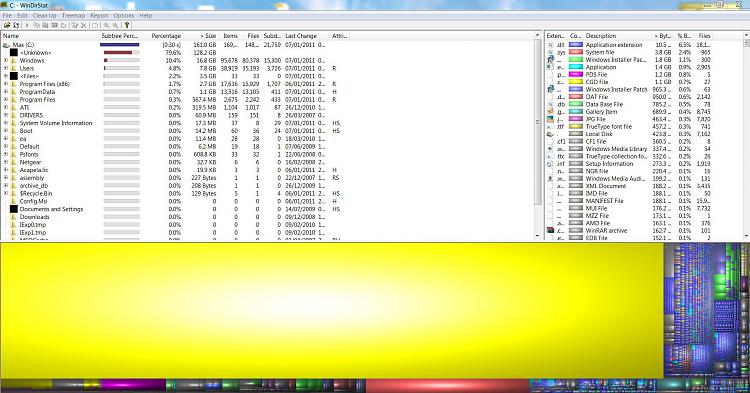750x393 pixels.
Task: Expand the Users folder node
Action: [x=6, y=68]
